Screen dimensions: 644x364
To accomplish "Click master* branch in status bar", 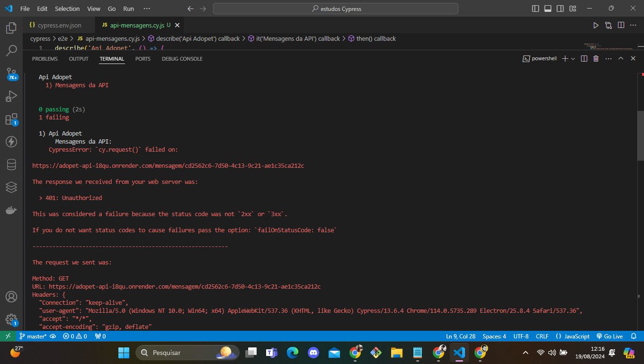I will [33, 336].
